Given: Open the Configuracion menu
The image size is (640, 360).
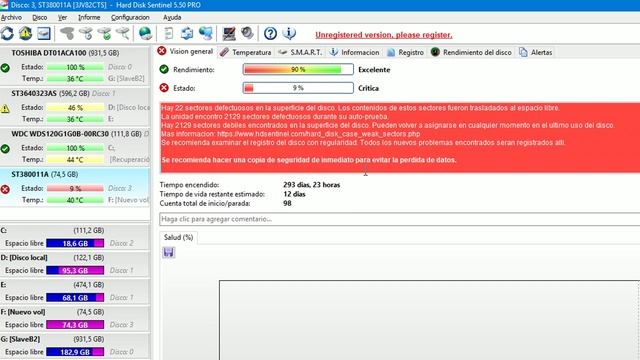Looking at the screenshot, I should point(130,18).
